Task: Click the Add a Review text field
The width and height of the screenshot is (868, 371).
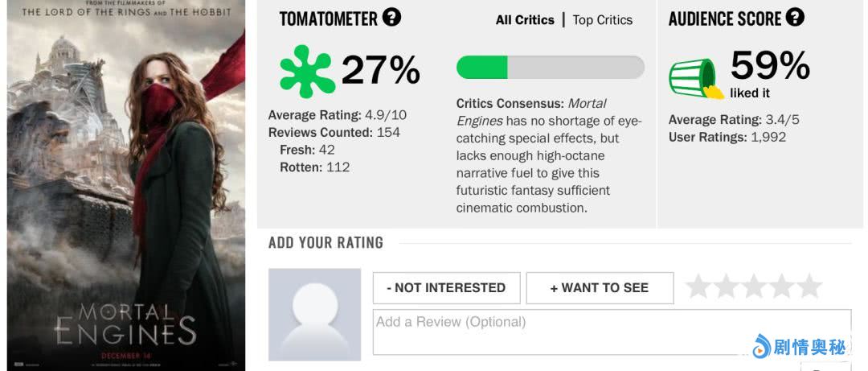Action: click(611, 332)
